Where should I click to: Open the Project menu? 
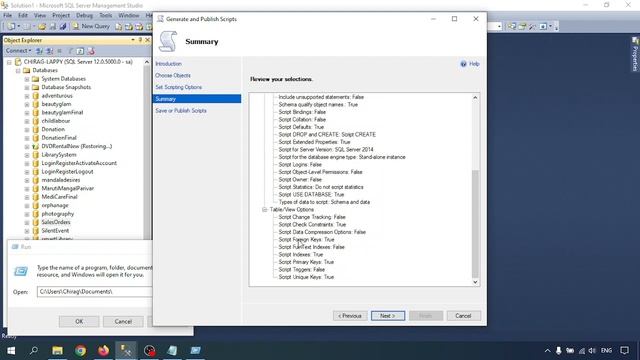tap(61, 16)
